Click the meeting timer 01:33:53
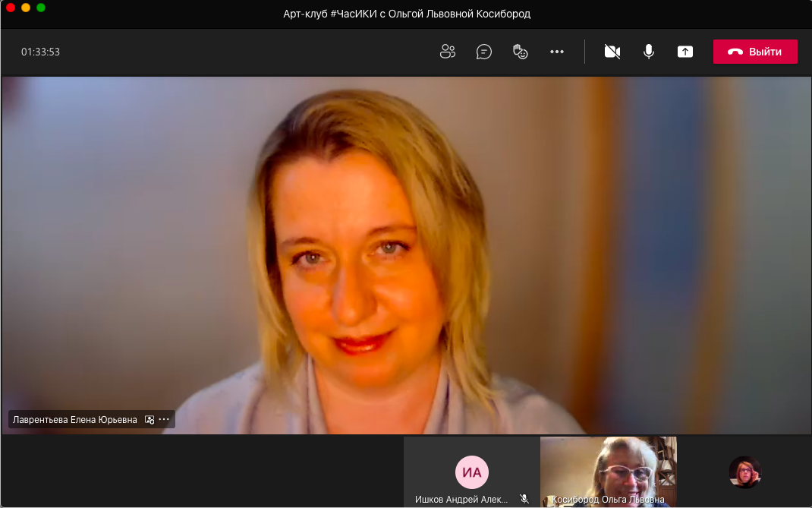 tap(40, 52)
